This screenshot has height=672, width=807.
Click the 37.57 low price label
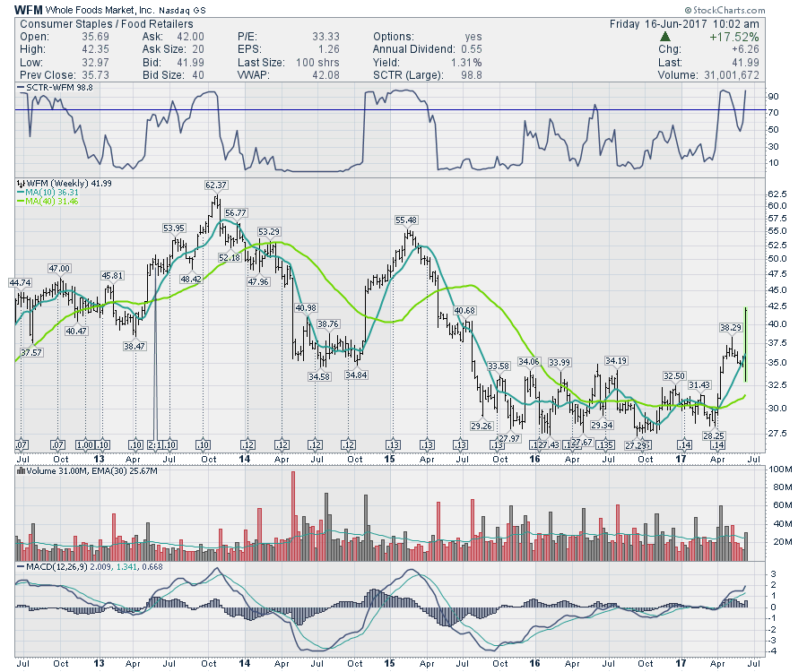pyautogui.click(x=31, y=353)
